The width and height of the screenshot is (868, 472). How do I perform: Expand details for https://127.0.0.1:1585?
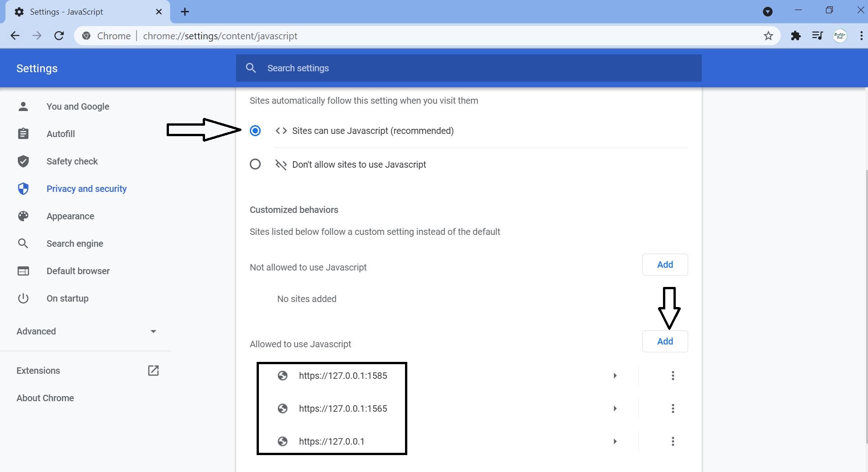click(615, 376)
